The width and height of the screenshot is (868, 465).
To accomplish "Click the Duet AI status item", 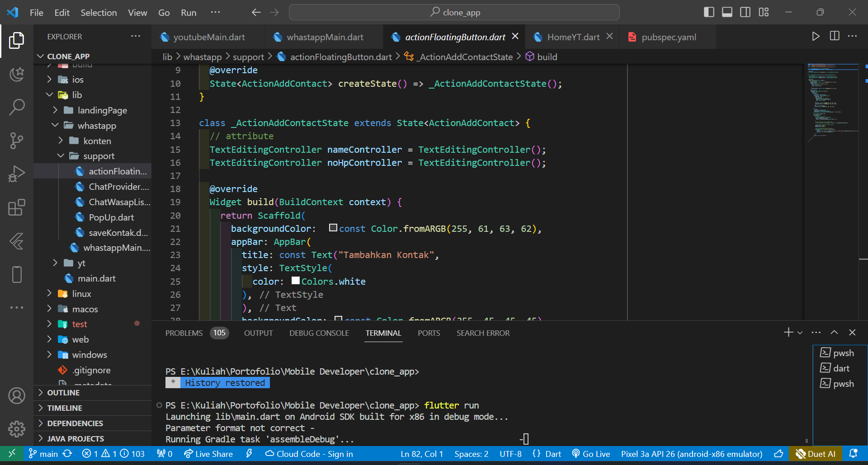I will pyautogui.click(x=816, y=454).
